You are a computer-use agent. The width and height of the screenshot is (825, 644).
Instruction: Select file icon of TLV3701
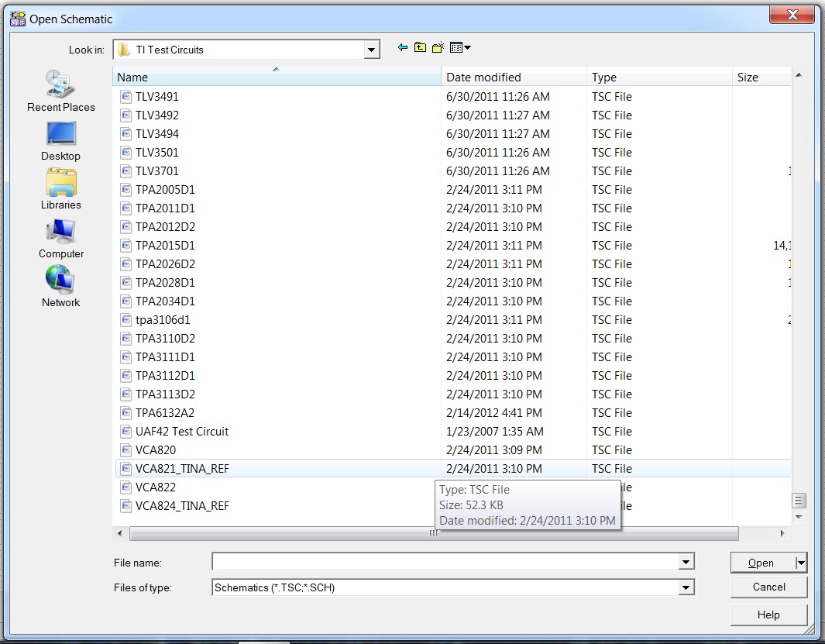coord(125,170)
